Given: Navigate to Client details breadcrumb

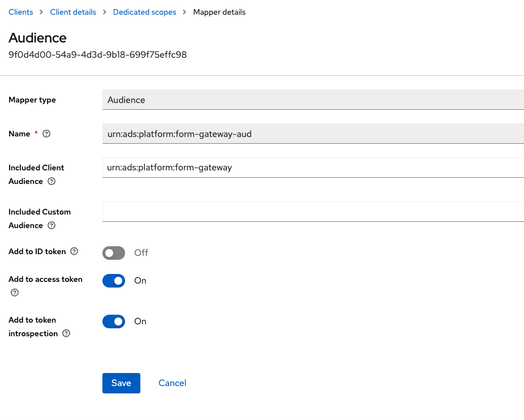Looking at the screenshot, I should (x=73, y=12).
